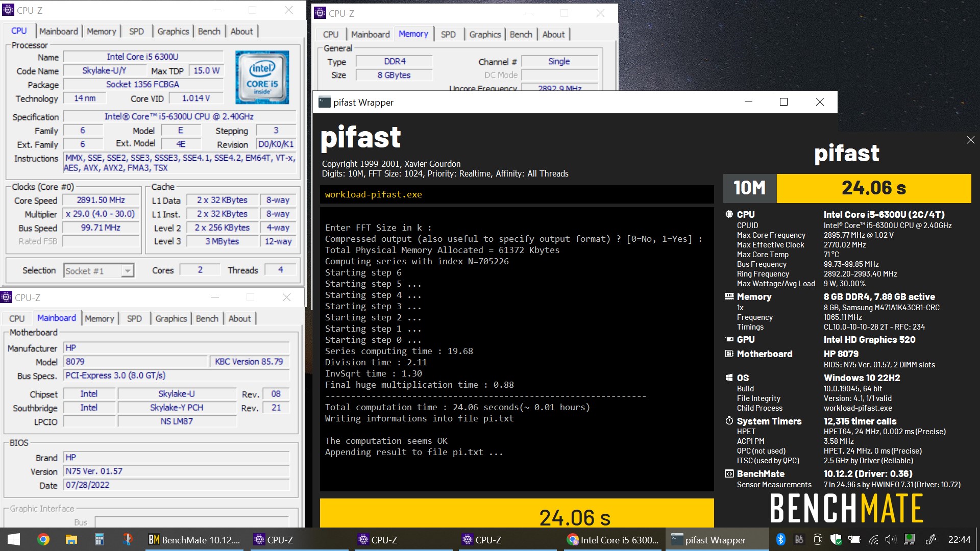Open the Calculator taskbar icon
980x551 pixels.
[100, 539]
